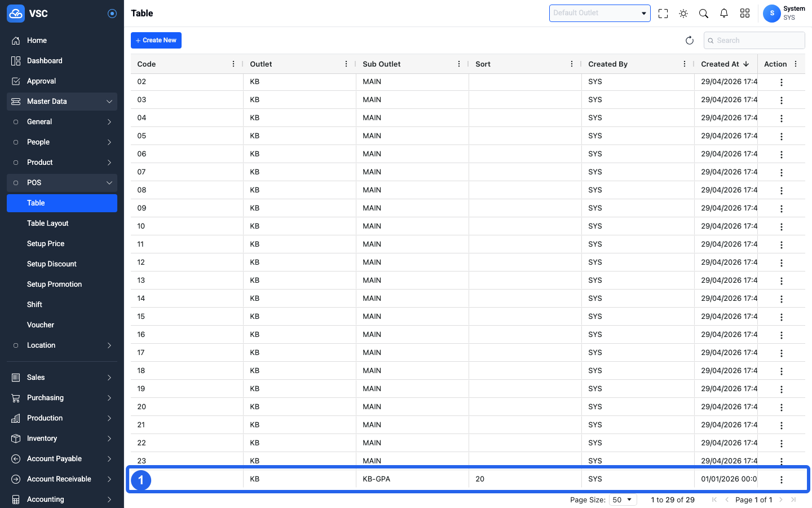This screenshot has width=812, height=508.
Task: Switch theme with sun icon
Action: tap(683, 14)
